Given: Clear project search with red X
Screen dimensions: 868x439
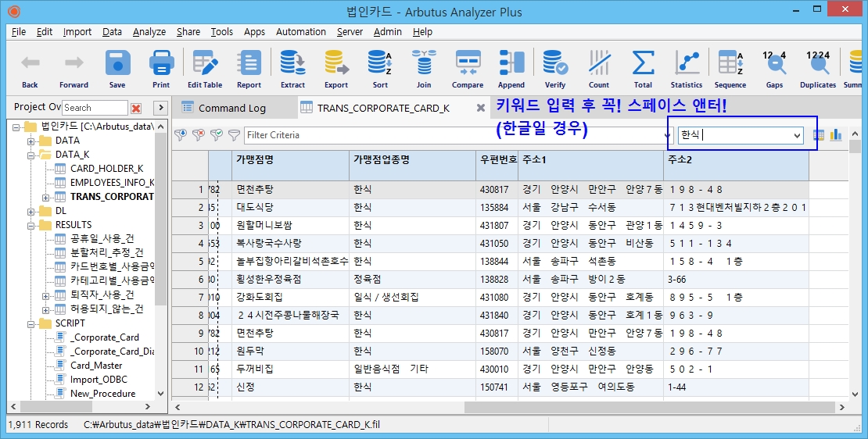Looking at the screenshot, I should (x=136, y=108).
